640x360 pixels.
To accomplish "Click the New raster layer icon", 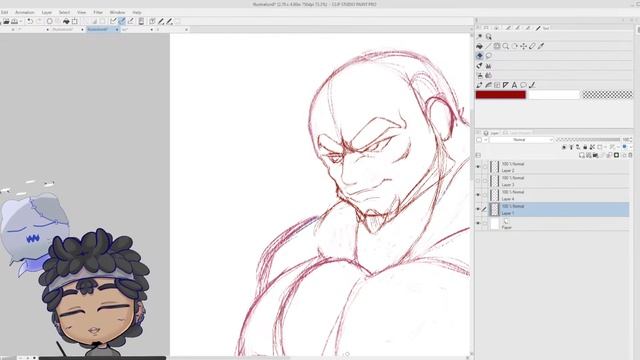I will coord(582,155).
